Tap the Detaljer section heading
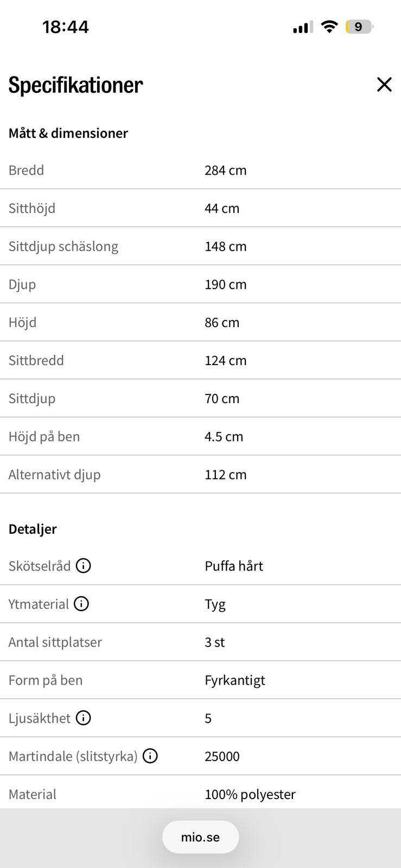 [33, 529]
